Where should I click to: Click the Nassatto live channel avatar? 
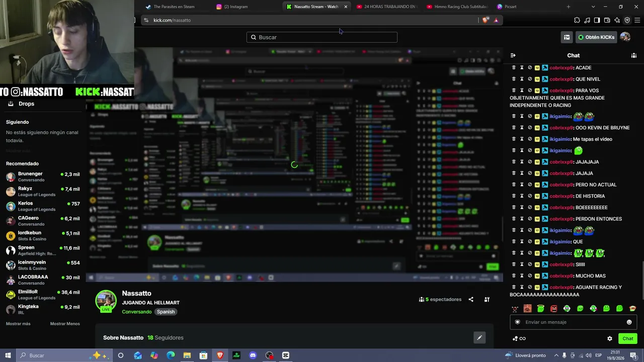[x=106, y=301]
